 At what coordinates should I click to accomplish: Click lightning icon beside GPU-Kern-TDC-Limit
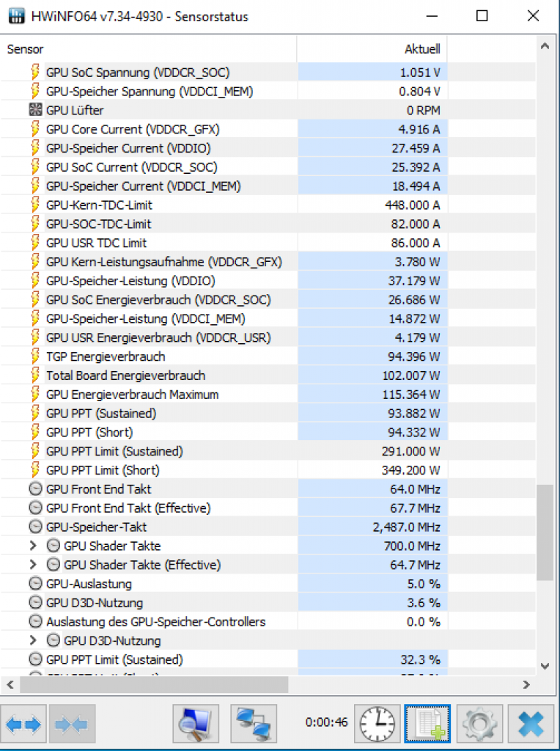coord(35,205)
